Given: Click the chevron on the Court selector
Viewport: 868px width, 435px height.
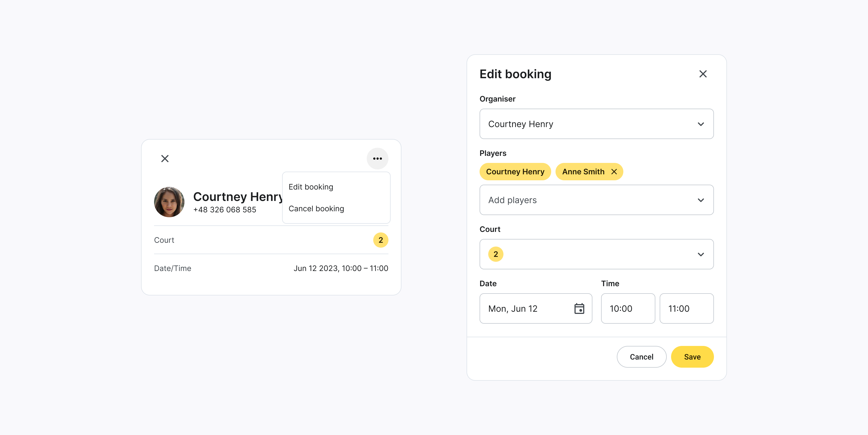Looking at the screenshot, I should tap(701, 254).
